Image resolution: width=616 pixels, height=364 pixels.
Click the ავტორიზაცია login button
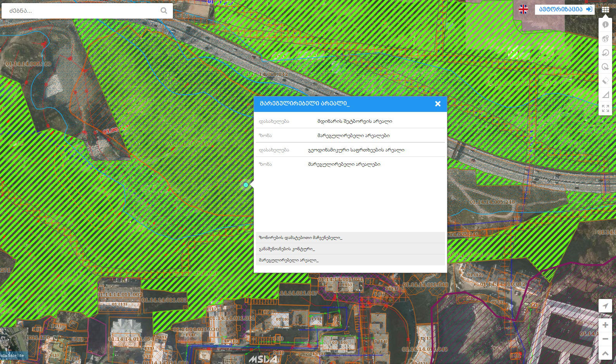[564, 9]
